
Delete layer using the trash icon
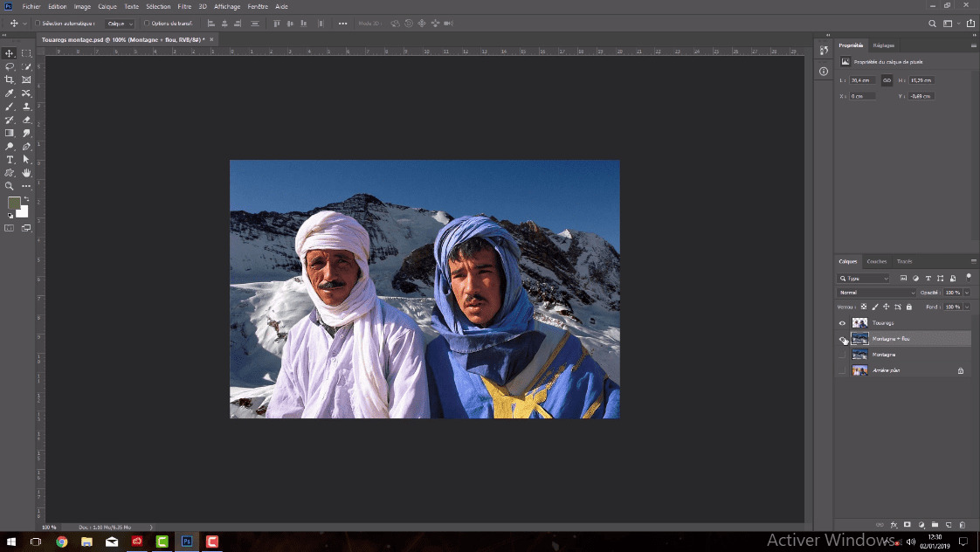click(x=962, y=525)
